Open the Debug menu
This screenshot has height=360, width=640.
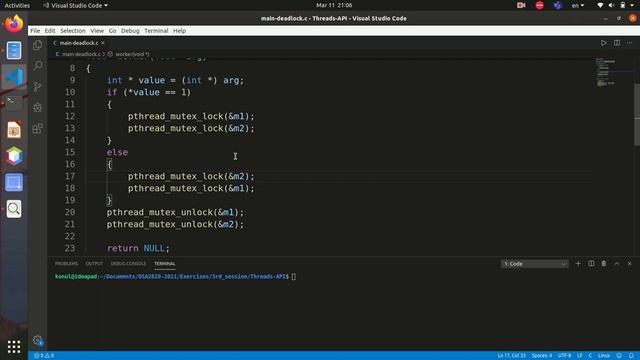(x=130, y=31)
